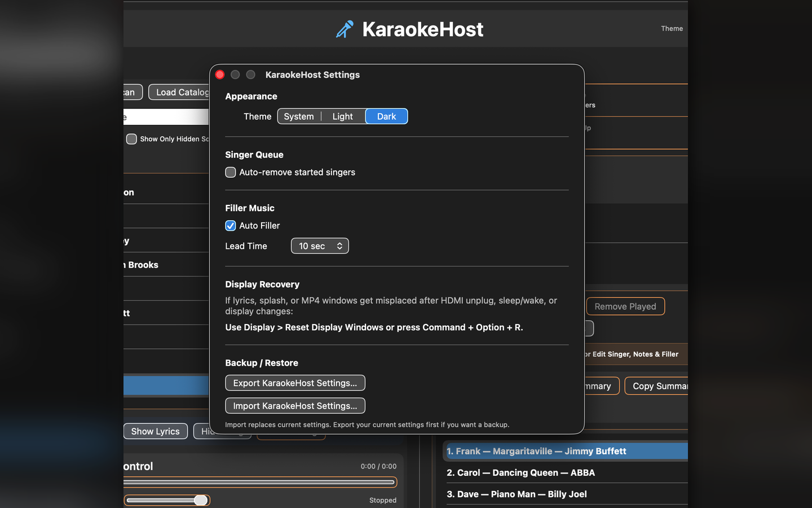This screenshot has height=508, width=812.
Task: Click Show Lyrics button
Action: [155, 431]
